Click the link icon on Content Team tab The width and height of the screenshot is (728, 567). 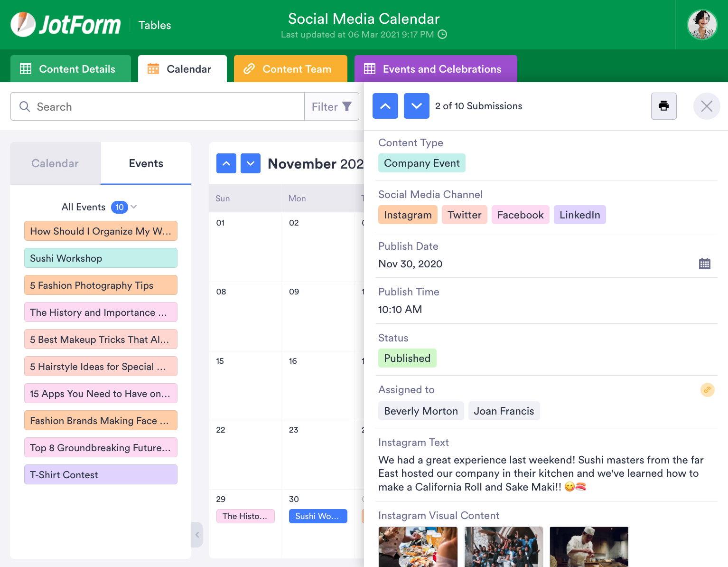click(x=249, y=69)
